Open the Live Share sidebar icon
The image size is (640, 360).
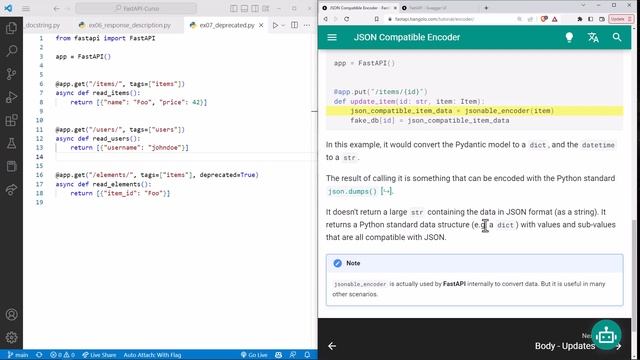[x=11, y=189]
